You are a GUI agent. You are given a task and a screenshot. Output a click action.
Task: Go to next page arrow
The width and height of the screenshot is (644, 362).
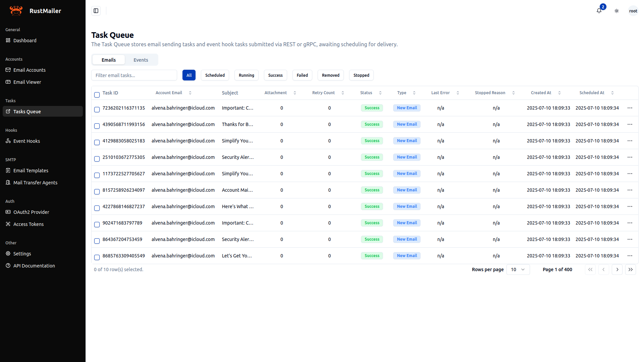(x=617, y=269)
